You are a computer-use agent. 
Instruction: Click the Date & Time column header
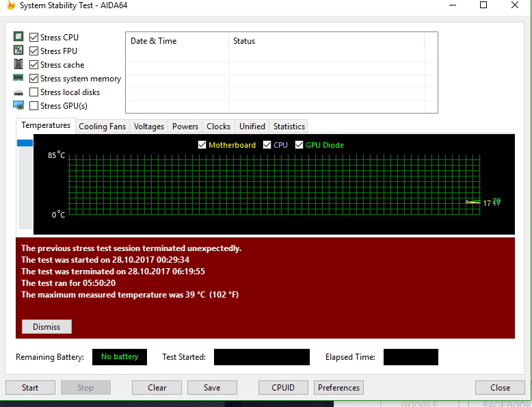pos(177,41)
